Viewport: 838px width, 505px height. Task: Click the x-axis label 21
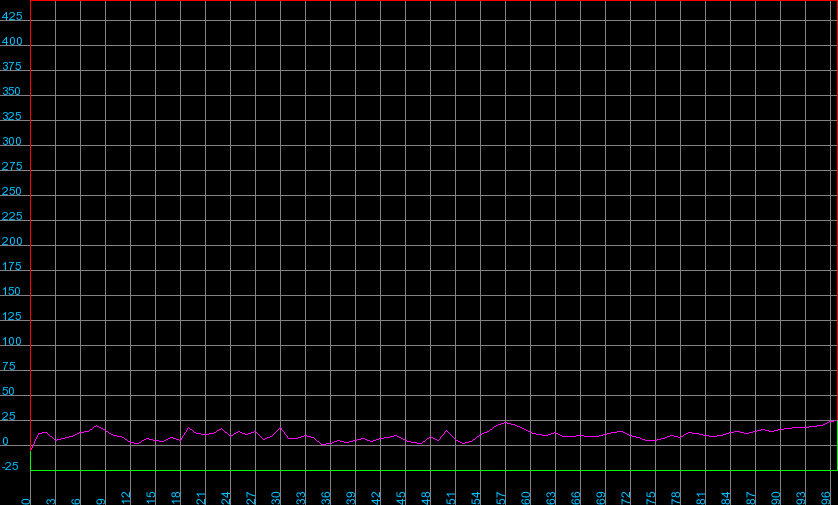coord(201,498)
